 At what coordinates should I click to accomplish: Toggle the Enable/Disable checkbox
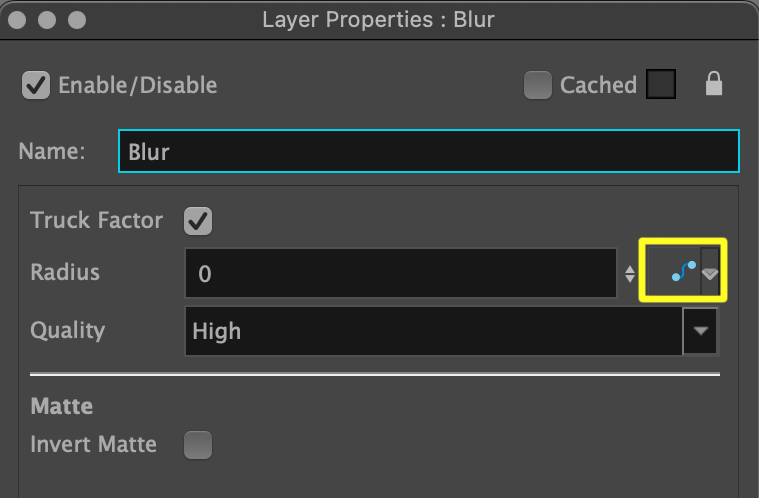click(36, 85)
